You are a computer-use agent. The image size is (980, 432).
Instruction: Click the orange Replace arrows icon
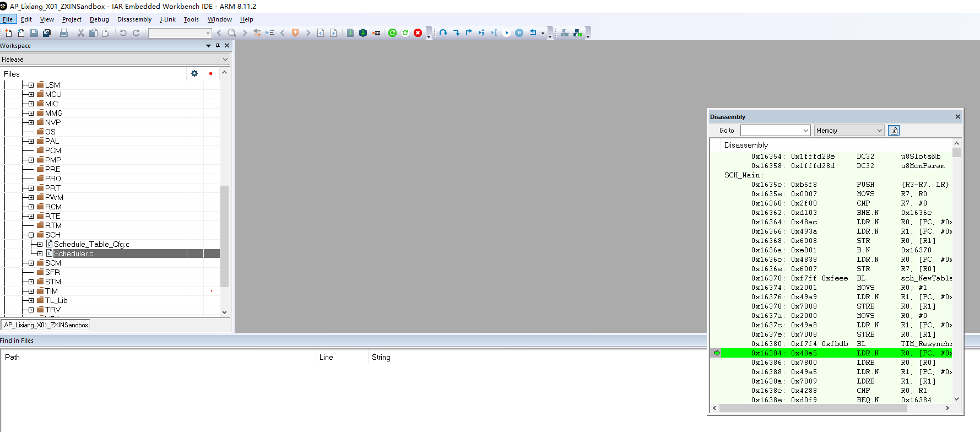pyautogui.click(x=257, y=33)
